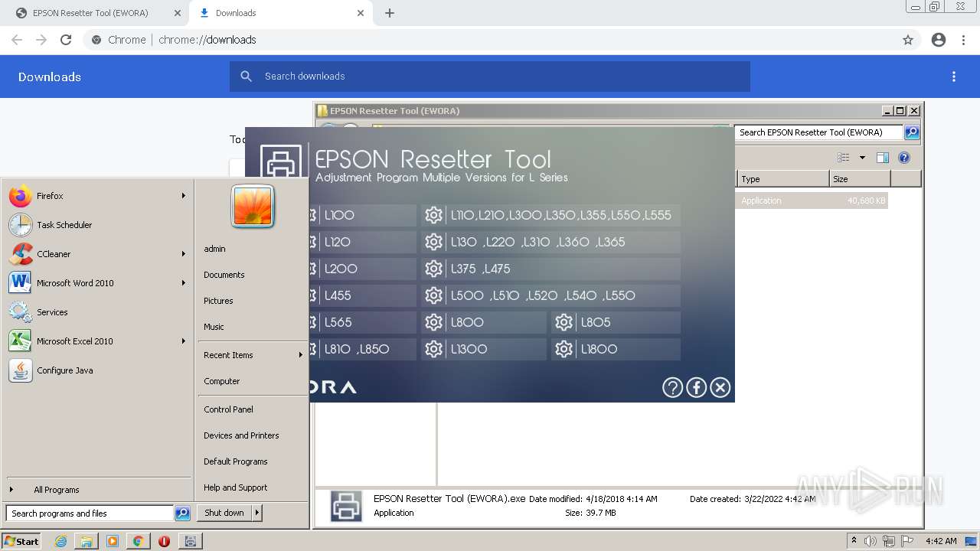Open Control Panel
Viewport: 980px width, 551px height.
click(228, 409)
